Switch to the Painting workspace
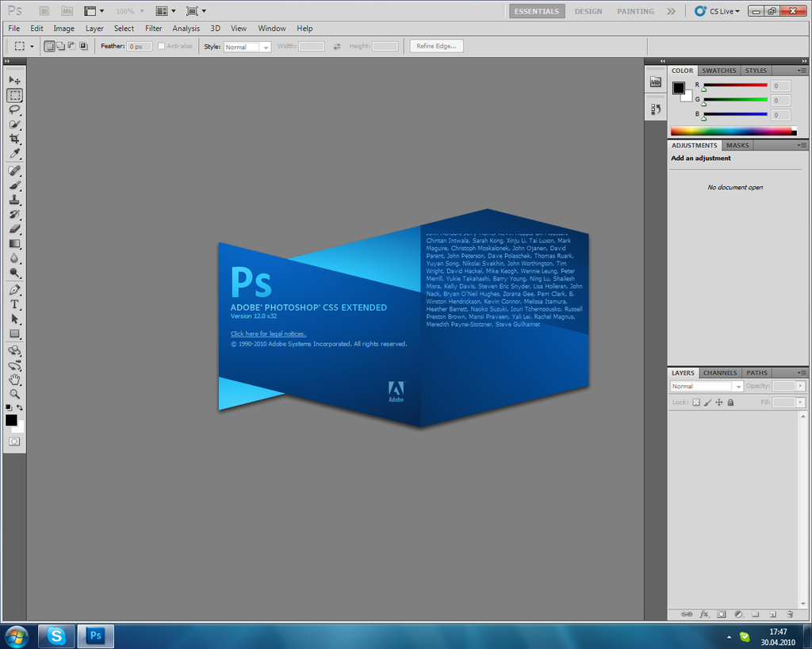 [635, 11]
